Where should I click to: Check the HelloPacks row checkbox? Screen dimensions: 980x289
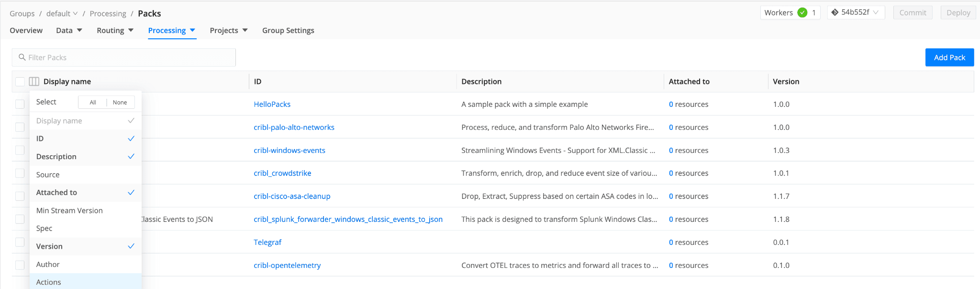pyautogui.click(x=20, y=104)
